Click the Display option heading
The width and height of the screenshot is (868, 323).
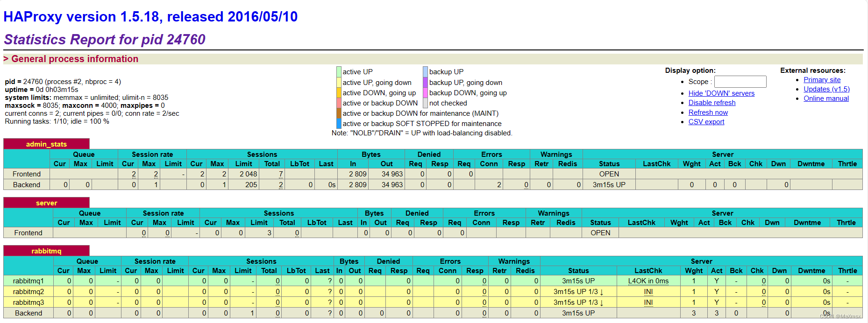pyautogui.click(x=690, y=70)
